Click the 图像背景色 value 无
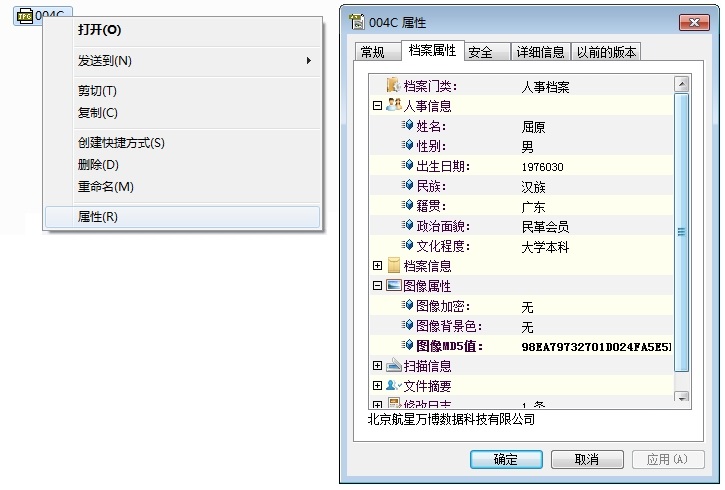Viewport: 725px width, 490px height. pos(527,327)
